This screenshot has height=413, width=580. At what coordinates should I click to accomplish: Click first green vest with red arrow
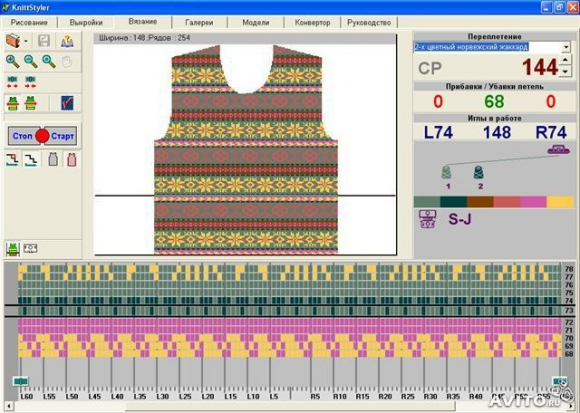click(x=12, y=103)
